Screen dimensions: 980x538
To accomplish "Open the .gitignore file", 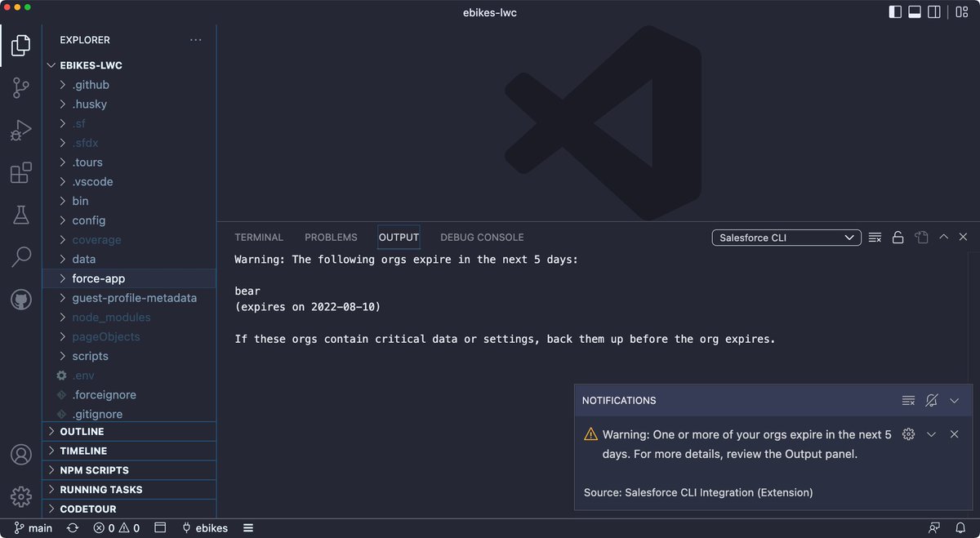I will pyautogui.click(x=129, y=414).
